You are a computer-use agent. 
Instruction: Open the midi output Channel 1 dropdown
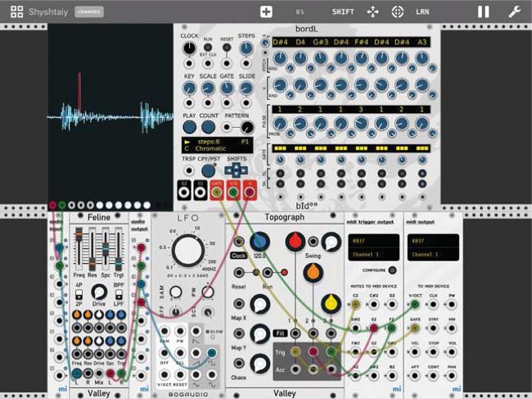(x=433, y=256)
